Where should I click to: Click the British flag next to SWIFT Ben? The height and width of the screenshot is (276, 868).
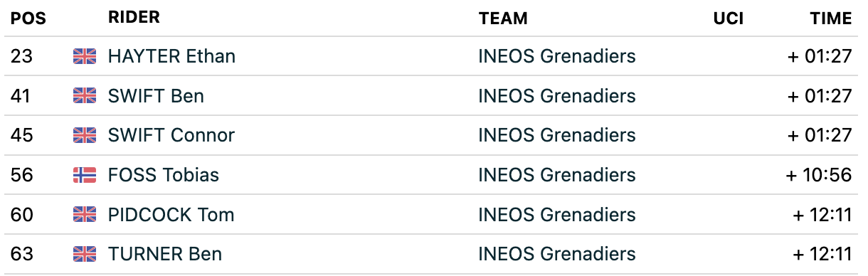point(85,96)
